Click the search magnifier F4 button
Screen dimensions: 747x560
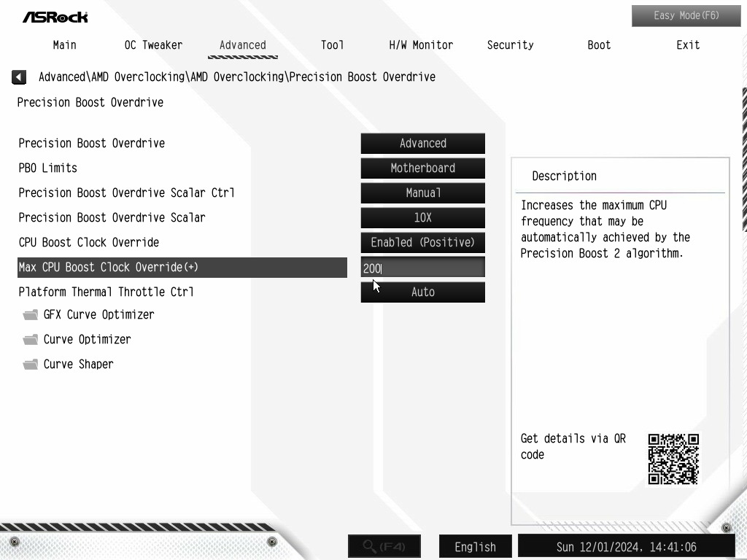pos(384,546)
